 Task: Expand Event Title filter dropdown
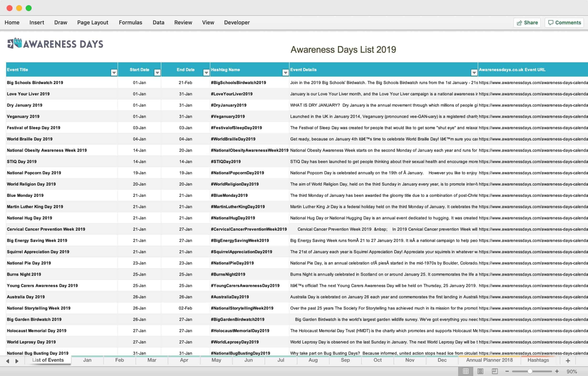click(114, 73)
